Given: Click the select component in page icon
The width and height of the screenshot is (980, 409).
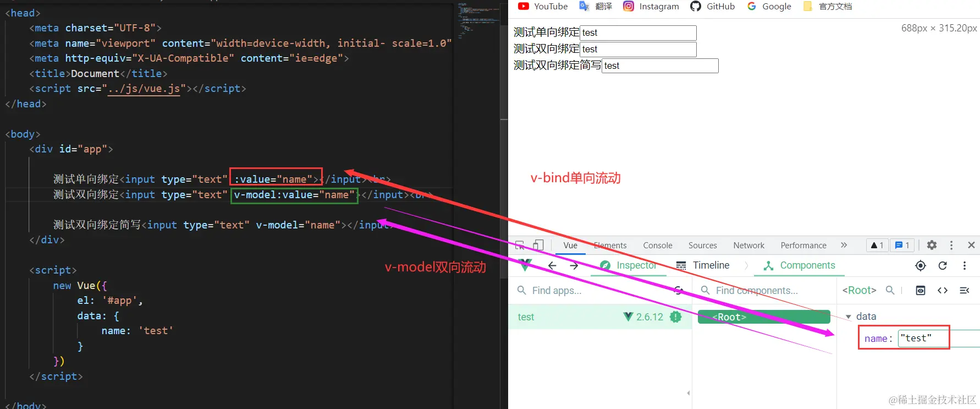Looking at the screenshot, I should (921, 266).
